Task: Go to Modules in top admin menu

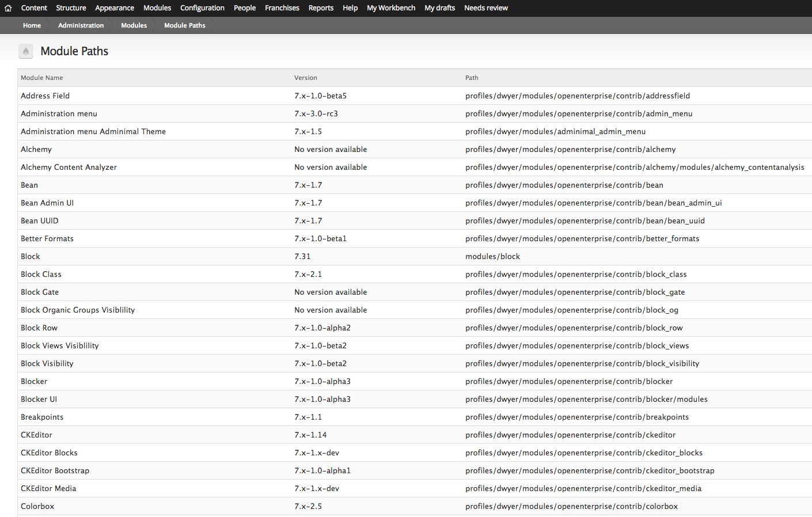Action: pos(157,8)
